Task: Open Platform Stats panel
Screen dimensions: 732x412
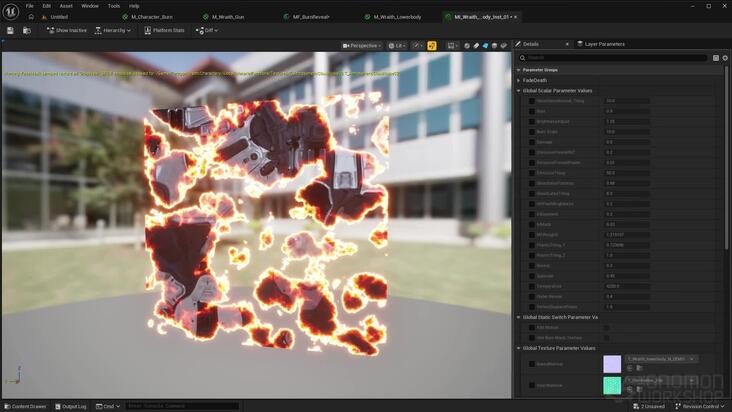Action: point(164,30)
